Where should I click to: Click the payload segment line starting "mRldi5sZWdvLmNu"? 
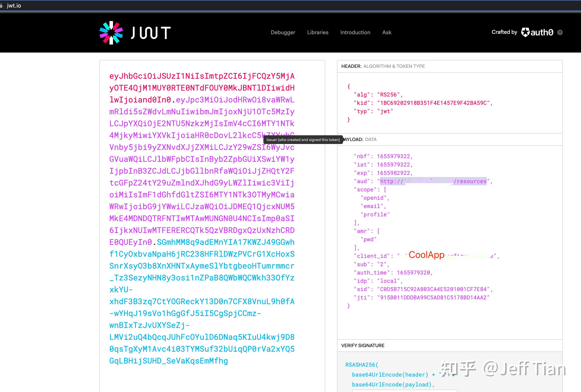(202, 112)
